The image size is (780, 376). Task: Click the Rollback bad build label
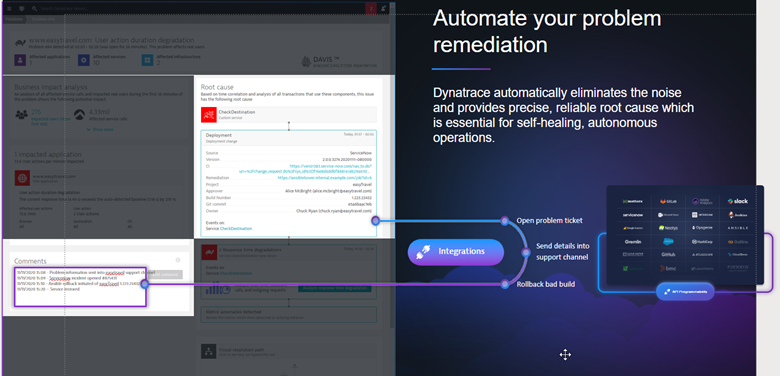(x=546, y=284)
